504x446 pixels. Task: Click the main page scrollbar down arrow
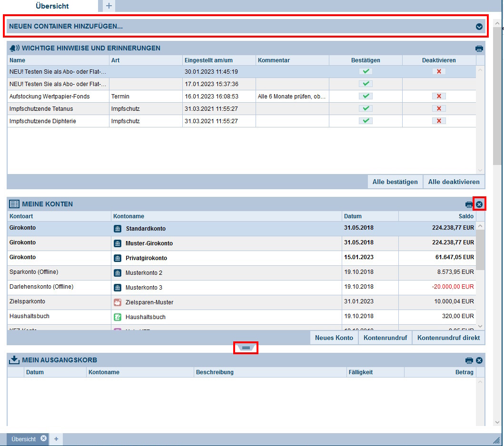coord(497,422)
